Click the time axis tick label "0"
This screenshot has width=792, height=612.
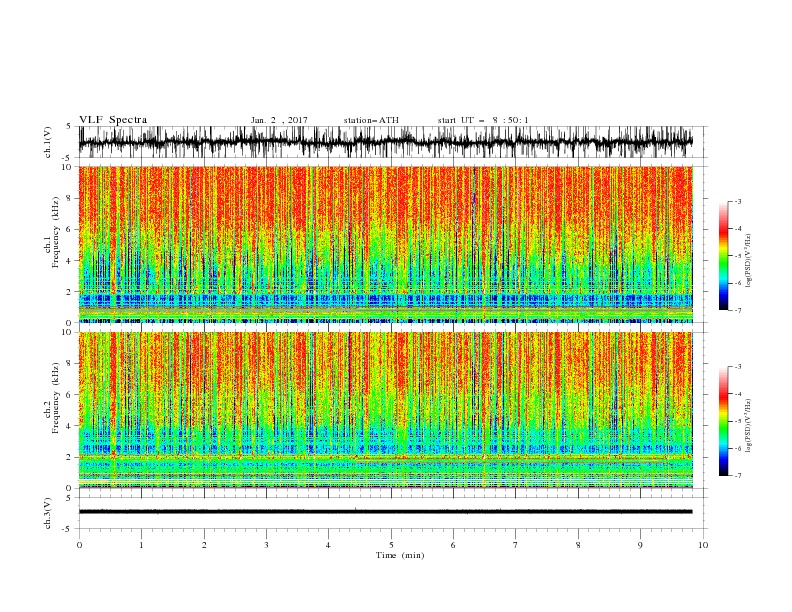(79, 545)
